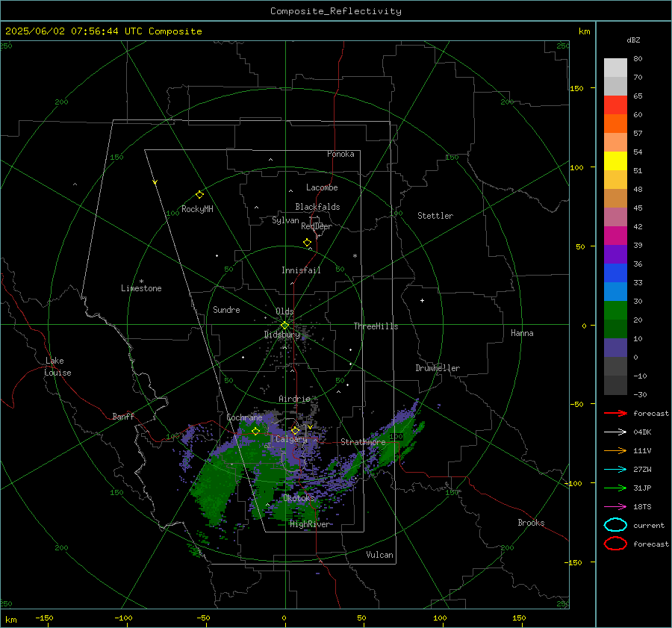
Task: Click the Strathmore town label
Action: [x=363, y=442]
